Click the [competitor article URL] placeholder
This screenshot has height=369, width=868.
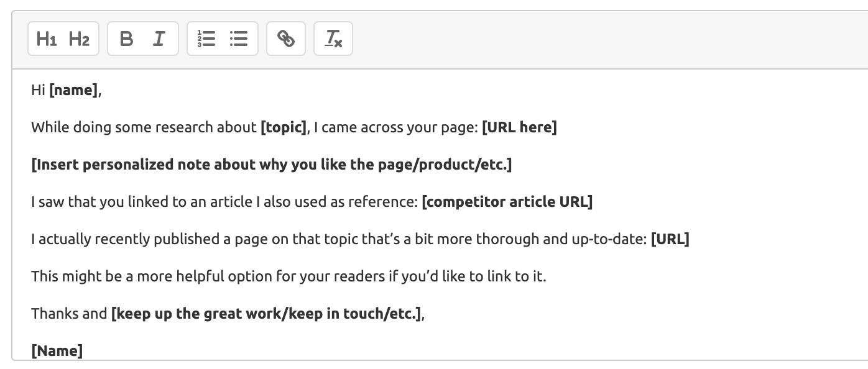pyautogui.click(x=507, y=202)
